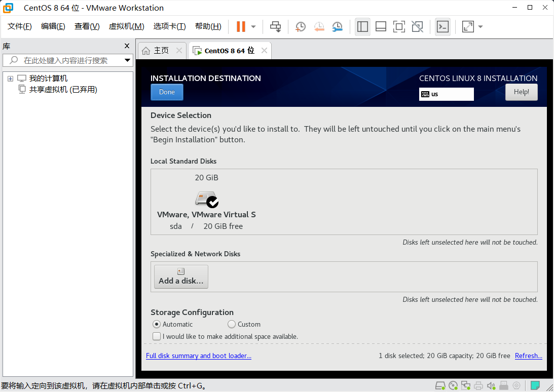Enable make additional space available checkbox
This screenshot has width=554, height=392.
157,336
